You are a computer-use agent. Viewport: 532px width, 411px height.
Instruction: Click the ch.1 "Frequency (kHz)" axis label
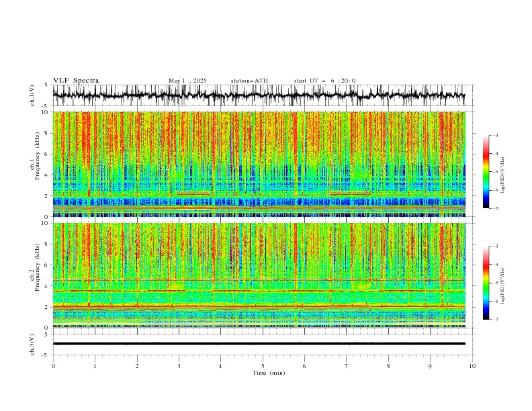click(38, 154)
